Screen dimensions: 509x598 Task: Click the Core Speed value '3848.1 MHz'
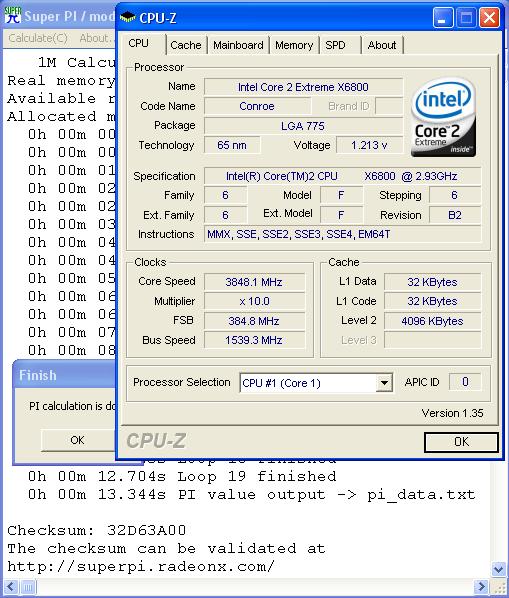[x=254, y=282]
